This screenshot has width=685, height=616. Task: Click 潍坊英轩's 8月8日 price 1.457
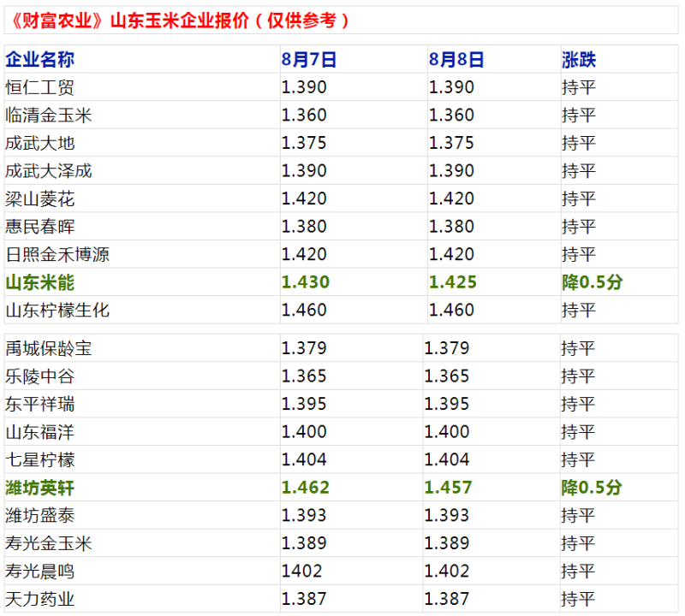[x=449, y=488]
